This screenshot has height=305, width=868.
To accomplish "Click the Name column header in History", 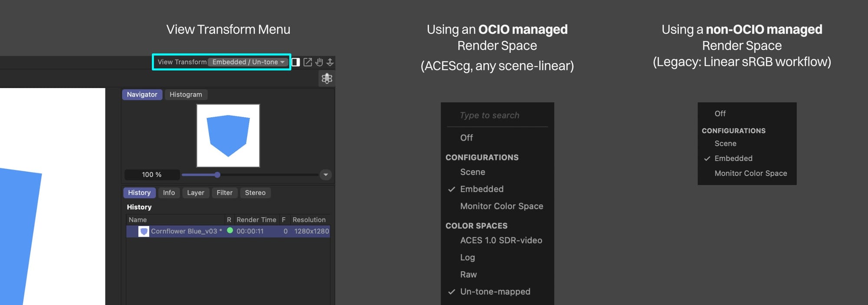I will [138, 220].
